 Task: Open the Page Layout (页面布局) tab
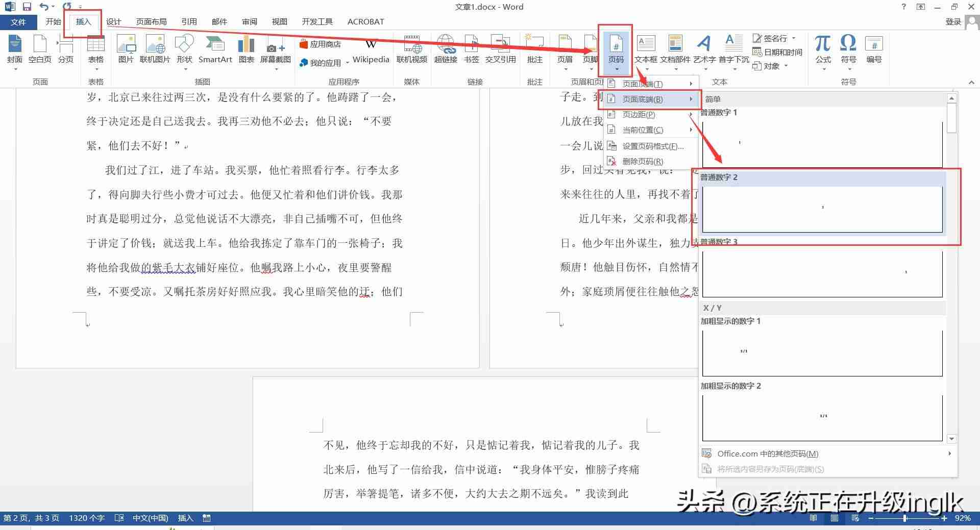point(151,21)
